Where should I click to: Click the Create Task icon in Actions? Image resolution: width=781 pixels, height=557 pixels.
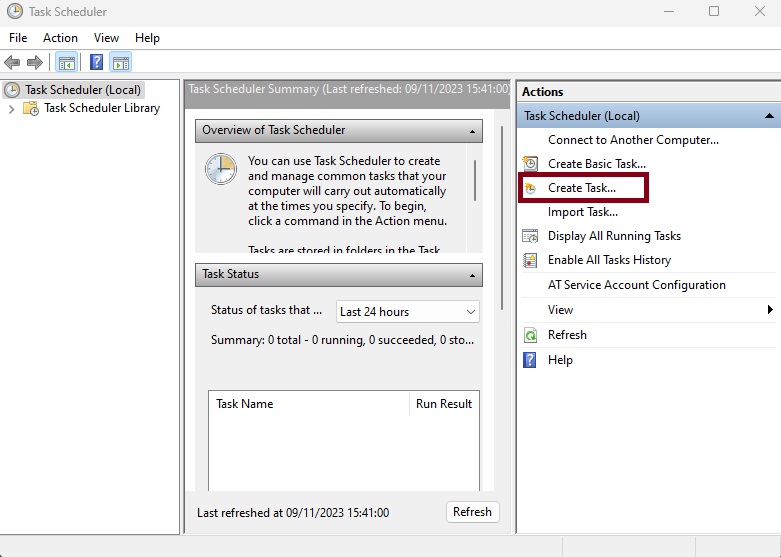(530, 188)
